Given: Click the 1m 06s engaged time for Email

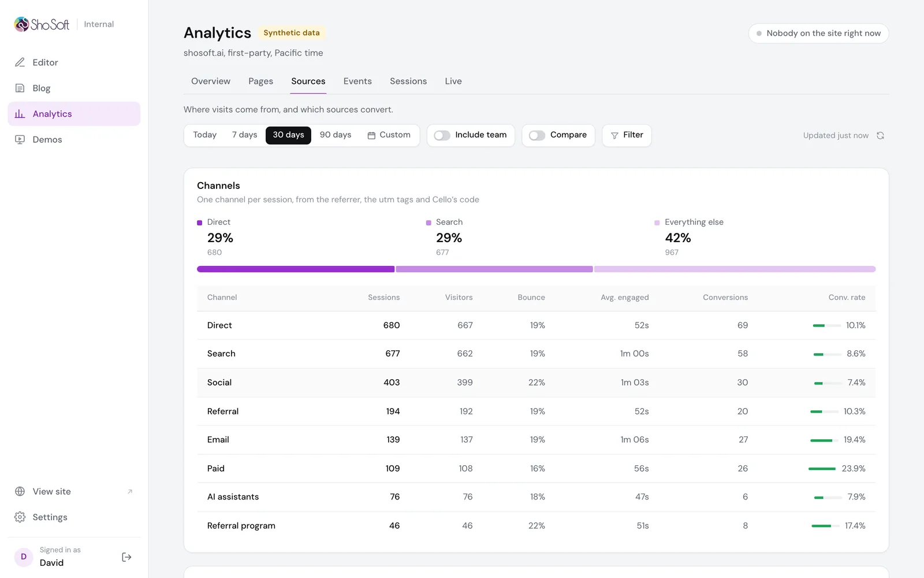Looking at the screenshot, I should [635, 440].
